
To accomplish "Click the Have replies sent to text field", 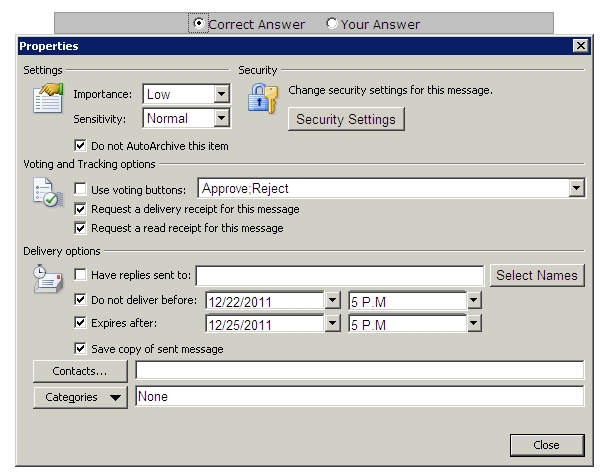I will coord(340,276).
